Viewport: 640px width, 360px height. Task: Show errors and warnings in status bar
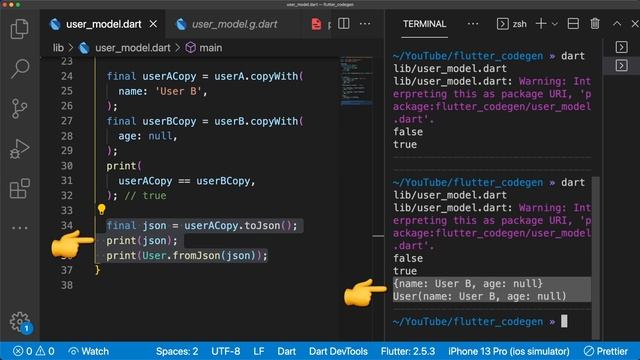click(33, 351)
